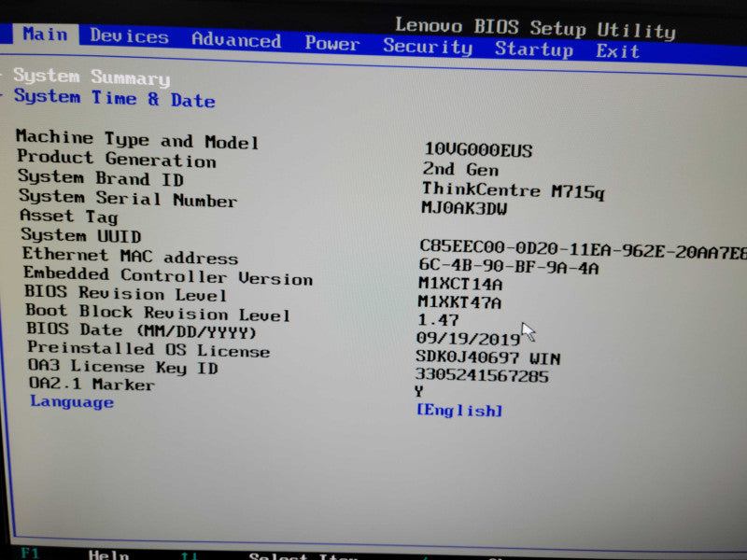Viewport: 747px width, 560px height.
Task: Select the Language setting label
Action: tap(72, 402)
